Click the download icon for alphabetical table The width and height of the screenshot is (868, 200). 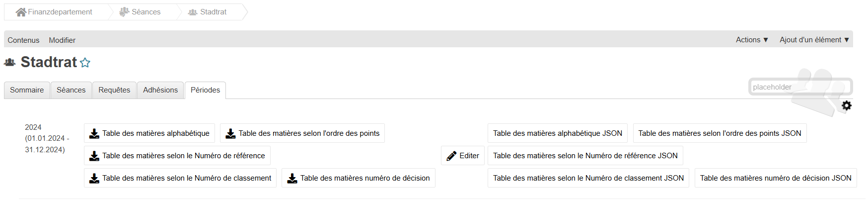[94, 133]
